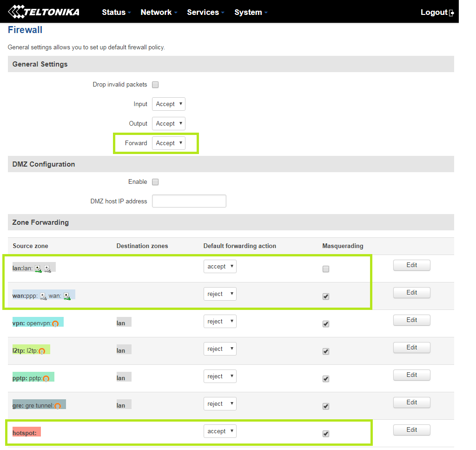Screen dimensions: 476x450
Task: Open the Forward policy dropdown
Action: click(x=169, y=143)
